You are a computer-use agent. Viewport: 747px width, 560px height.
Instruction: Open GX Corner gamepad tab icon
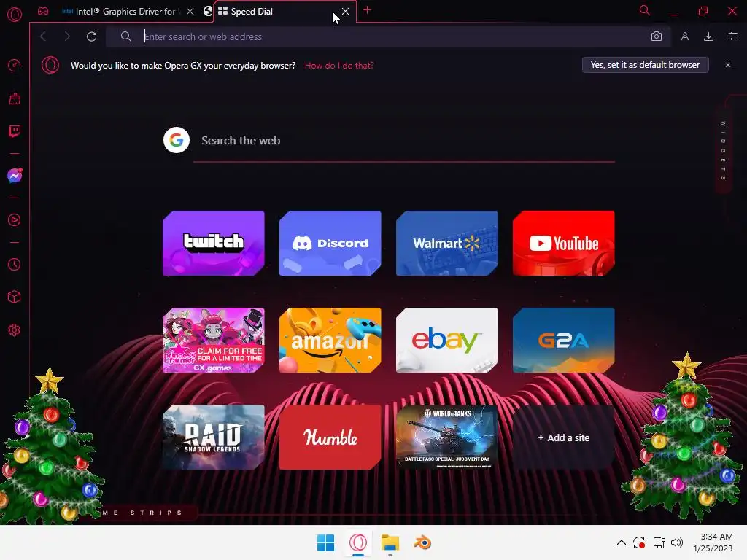tap(43, 11)
